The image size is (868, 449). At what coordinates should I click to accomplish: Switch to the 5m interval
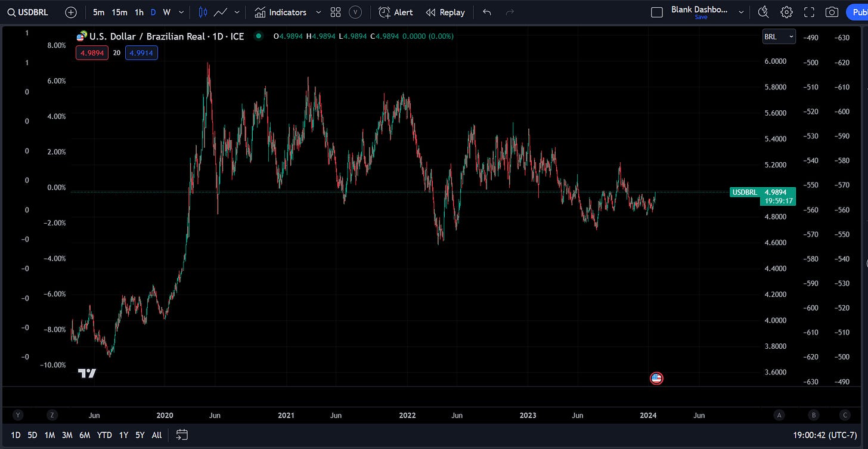pyautogui.click(x=99, y=12)
